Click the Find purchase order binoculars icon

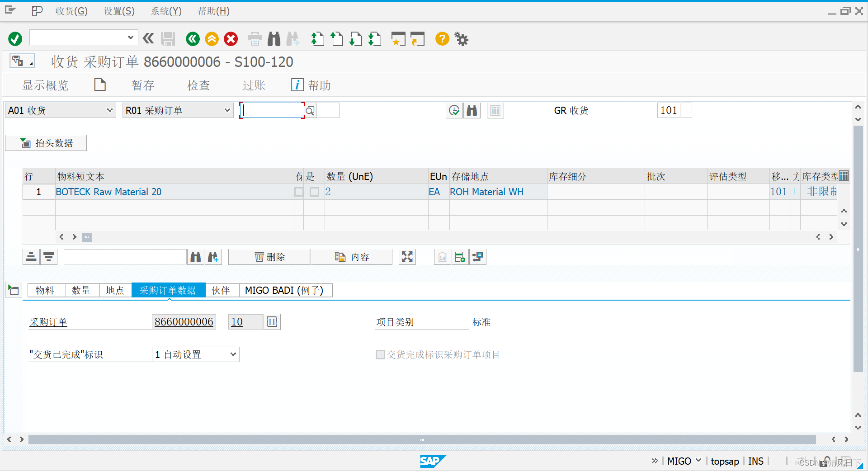tap(472, 110)
